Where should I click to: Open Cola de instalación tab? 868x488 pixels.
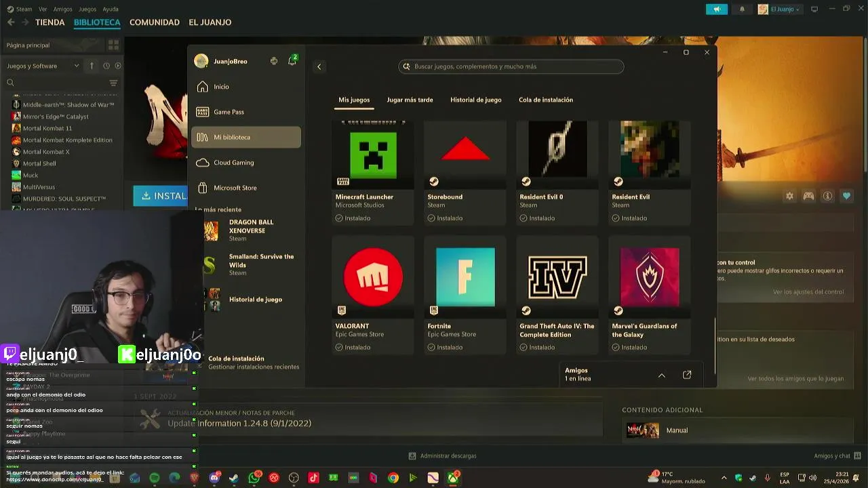[546, 100]
